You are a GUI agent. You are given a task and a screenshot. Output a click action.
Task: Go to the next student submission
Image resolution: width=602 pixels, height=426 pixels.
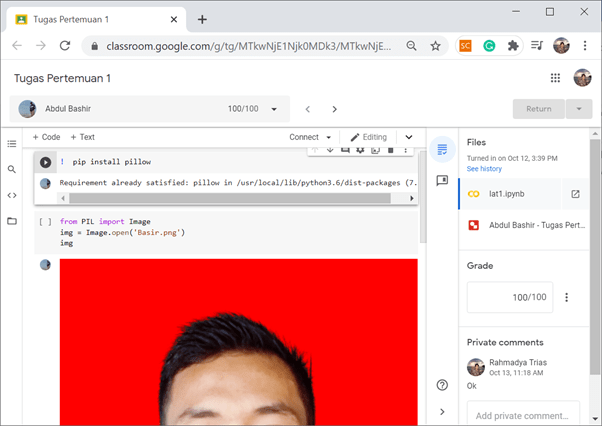(334, 109)
